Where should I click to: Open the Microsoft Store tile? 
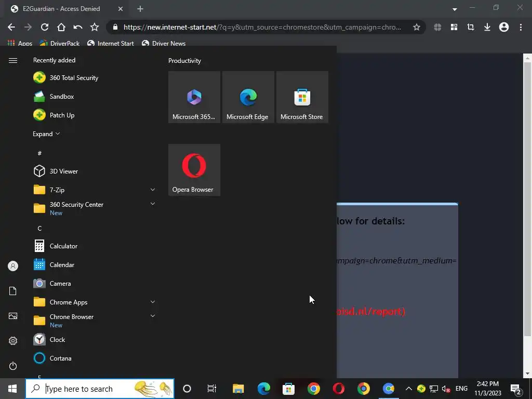[302, 97]
